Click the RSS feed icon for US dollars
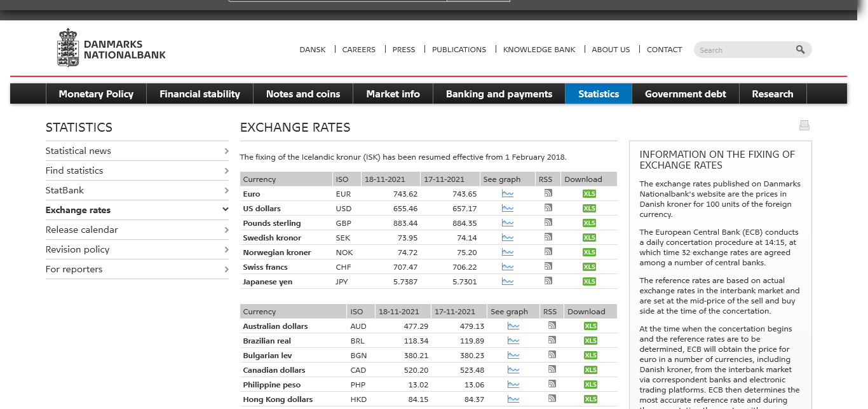868x409 pixels. [548, 208]
